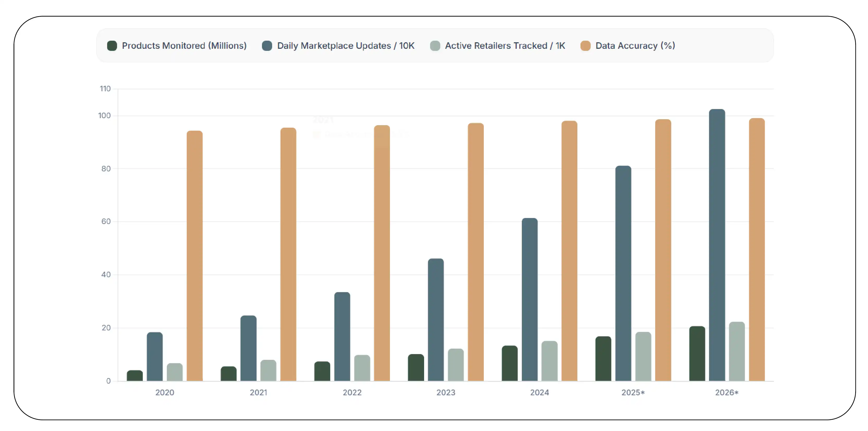This screenshot has height=431, width=868.
Task: Click the 2021 x-axis label
Action: (x=258, y=393)
